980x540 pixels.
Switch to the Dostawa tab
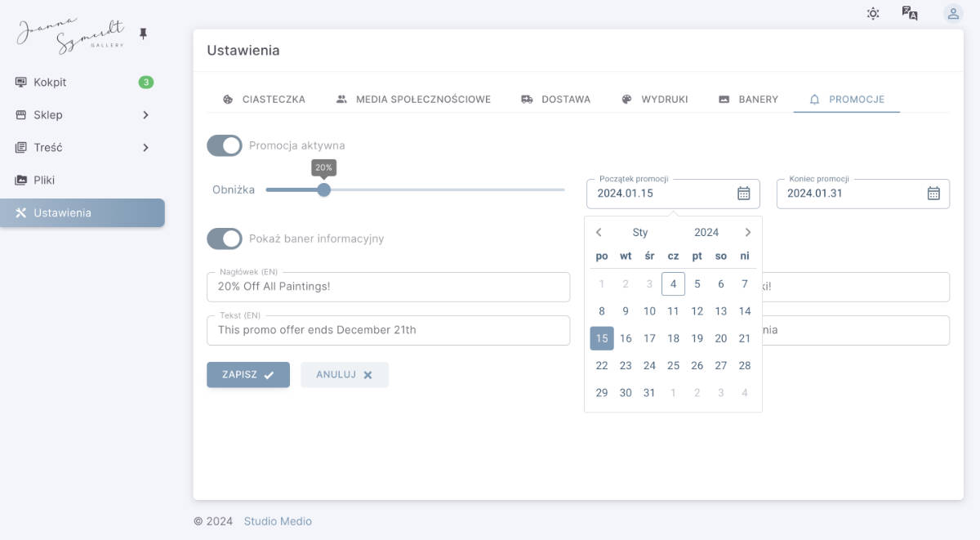555,99
